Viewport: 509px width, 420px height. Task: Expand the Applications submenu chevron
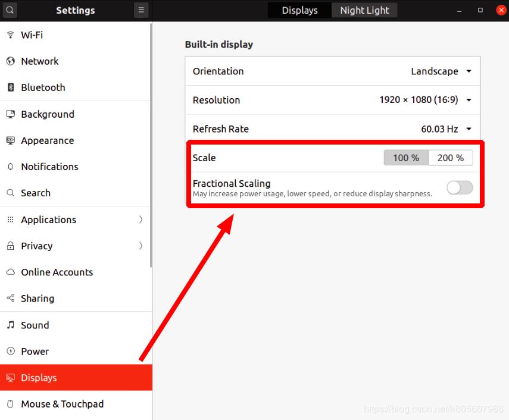click(141, 220)
